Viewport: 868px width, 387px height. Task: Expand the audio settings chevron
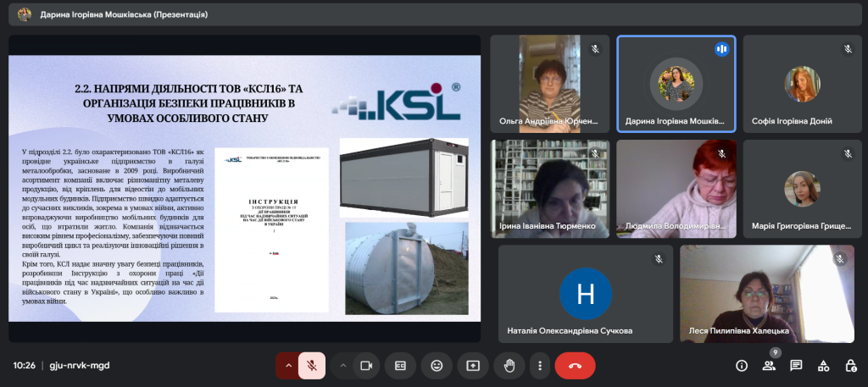coord(288,366)
